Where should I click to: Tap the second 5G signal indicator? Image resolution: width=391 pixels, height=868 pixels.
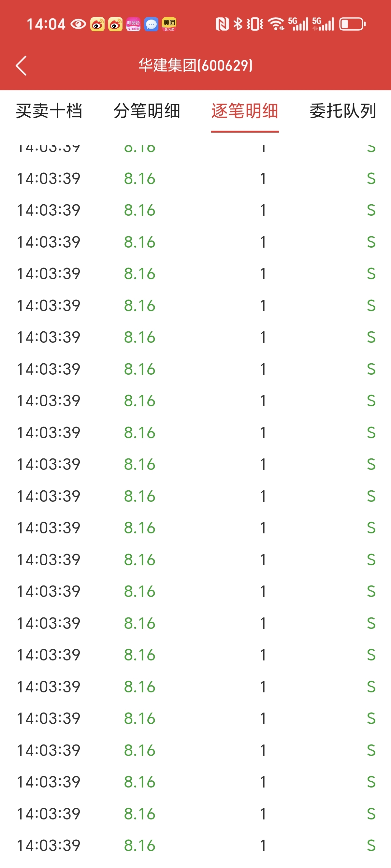(323, 24)
